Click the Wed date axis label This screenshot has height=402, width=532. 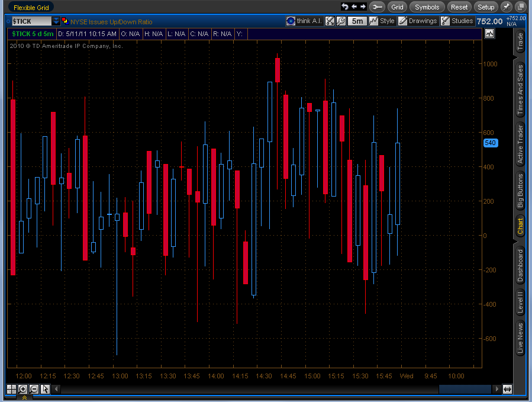(x=407, y=376)
